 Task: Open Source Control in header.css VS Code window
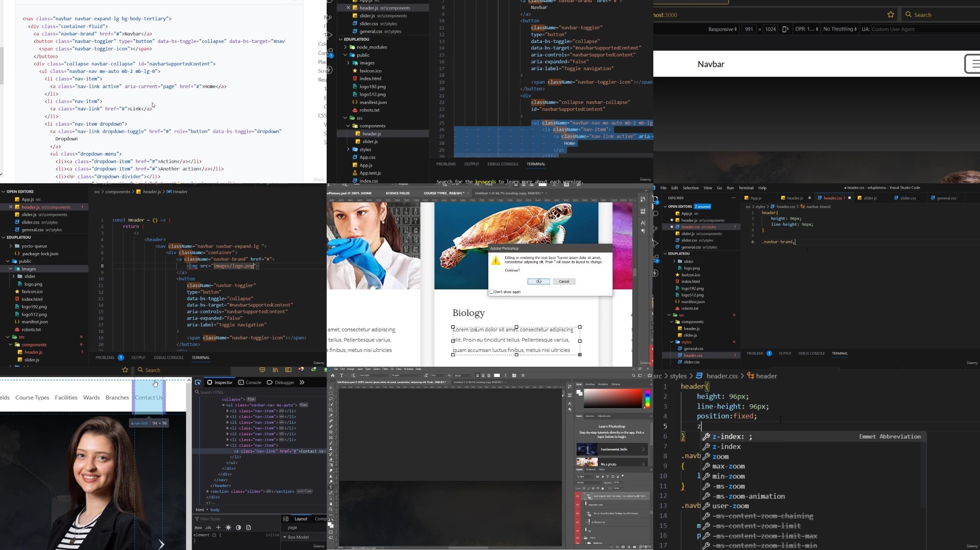656,229
